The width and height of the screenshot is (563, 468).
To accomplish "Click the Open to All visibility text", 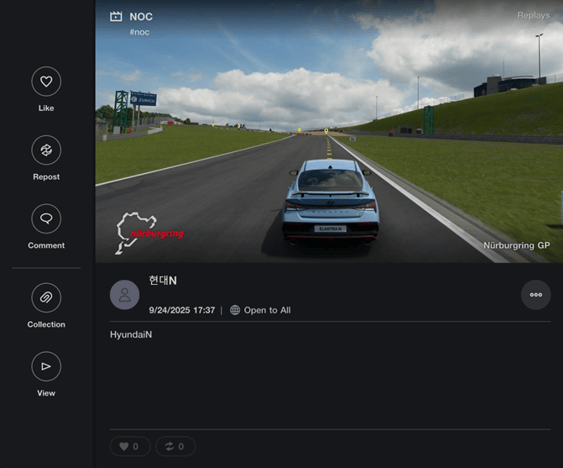I will coord(267,310).
